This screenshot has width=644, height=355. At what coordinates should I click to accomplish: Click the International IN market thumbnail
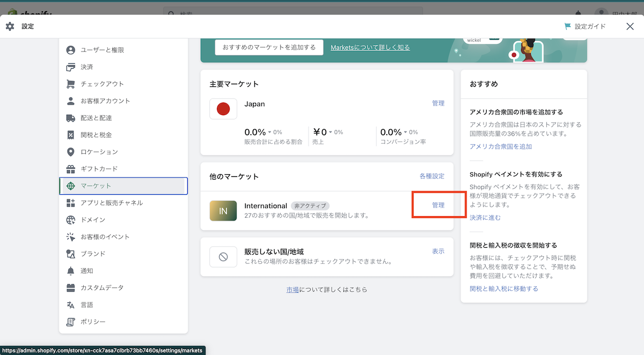tap(223, 211)
